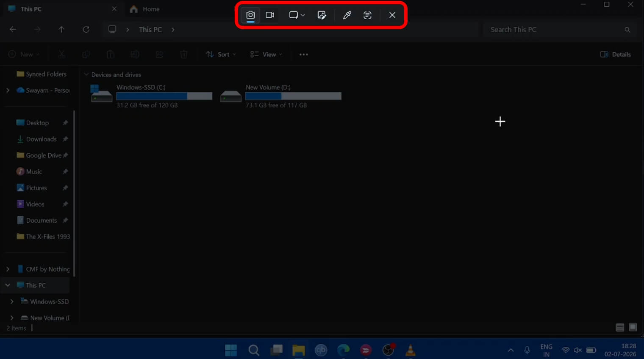Image resolution: width=644 pixels, height=359 pixels.
Task: Unpin Downloads using its pin icon
Action: 65,139
